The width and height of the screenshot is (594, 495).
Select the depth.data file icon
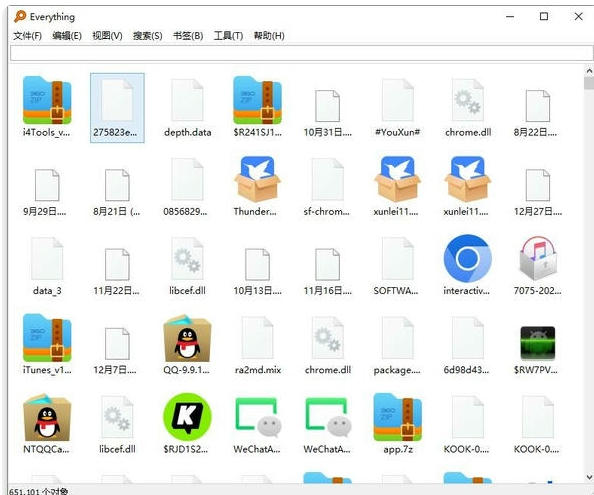pyautogui.click(x=187, y=100)
